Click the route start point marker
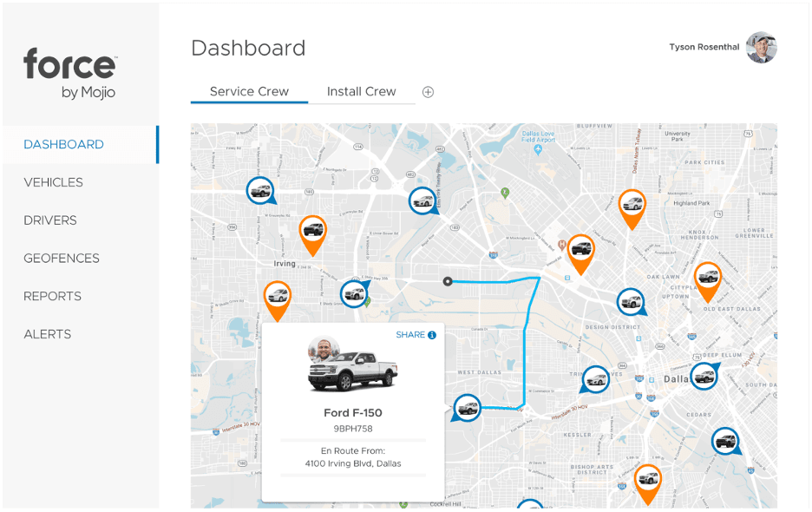 point(448,281)
